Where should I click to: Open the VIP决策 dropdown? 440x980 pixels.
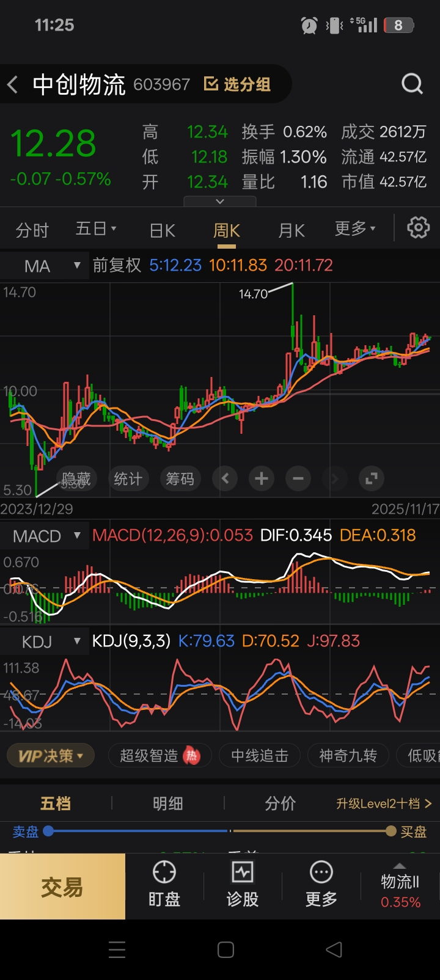pos(50,756)
